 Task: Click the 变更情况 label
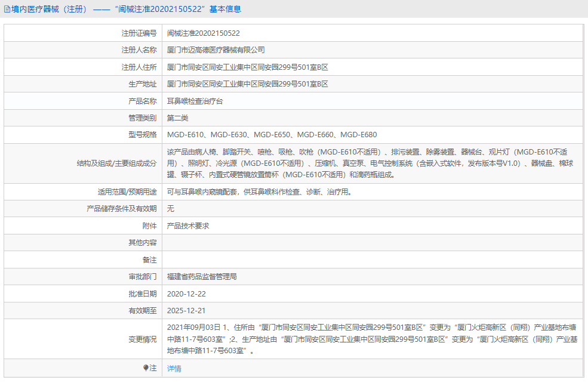point(143,339)
